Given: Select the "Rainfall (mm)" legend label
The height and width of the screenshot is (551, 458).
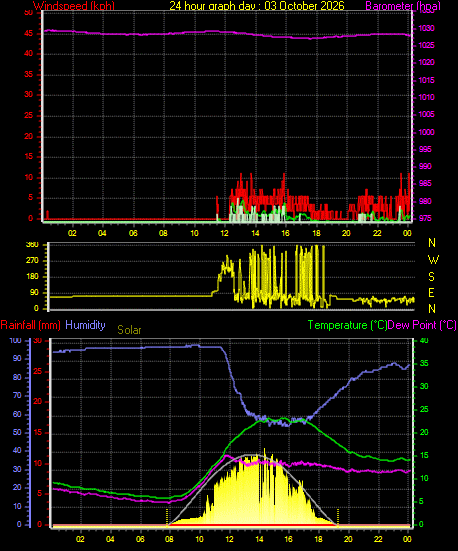Looking at the screenshot, I should coord(31,325).
